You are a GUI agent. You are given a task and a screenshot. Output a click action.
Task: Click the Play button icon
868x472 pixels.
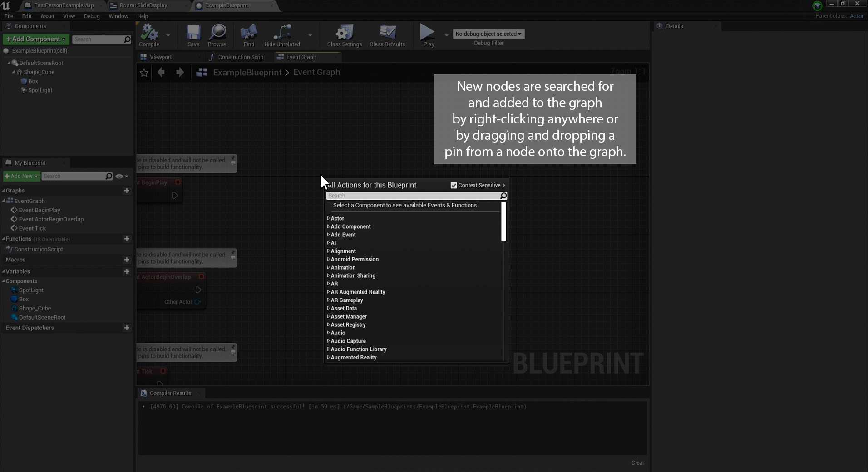pyautogui.click(x=427, y=32)
